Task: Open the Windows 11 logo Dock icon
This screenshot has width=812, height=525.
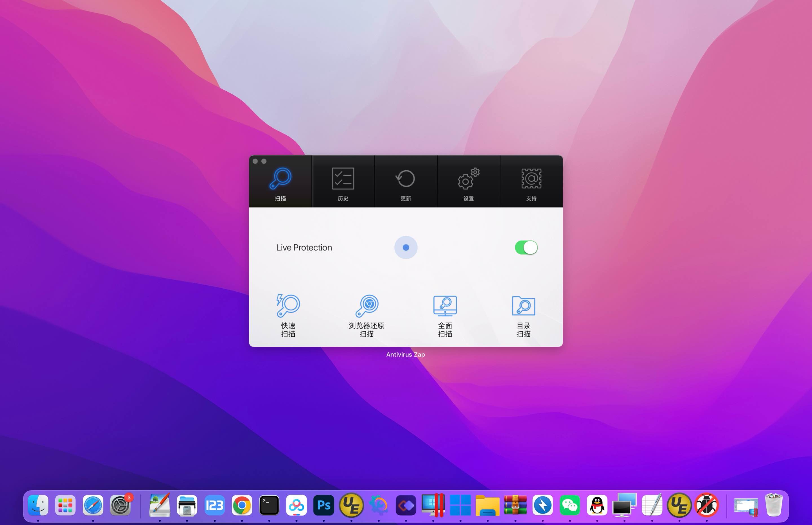Action: (x=460, y=505)
